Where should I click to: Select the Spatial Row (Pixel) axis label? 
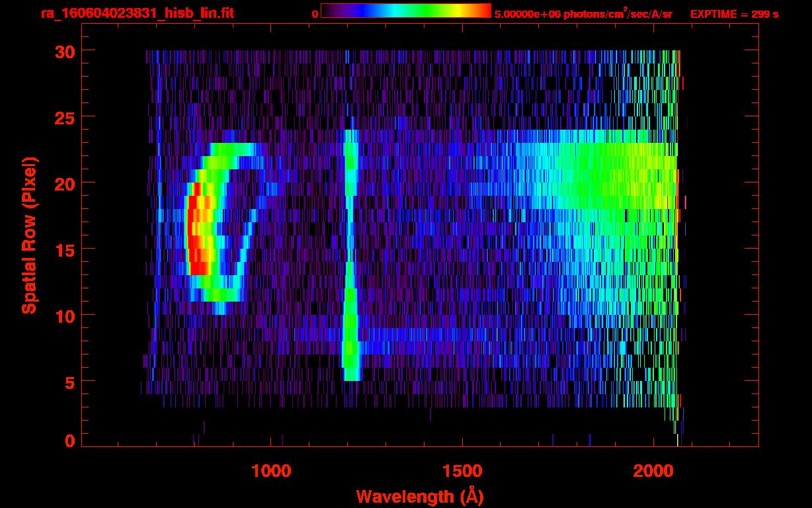point(29,235)
